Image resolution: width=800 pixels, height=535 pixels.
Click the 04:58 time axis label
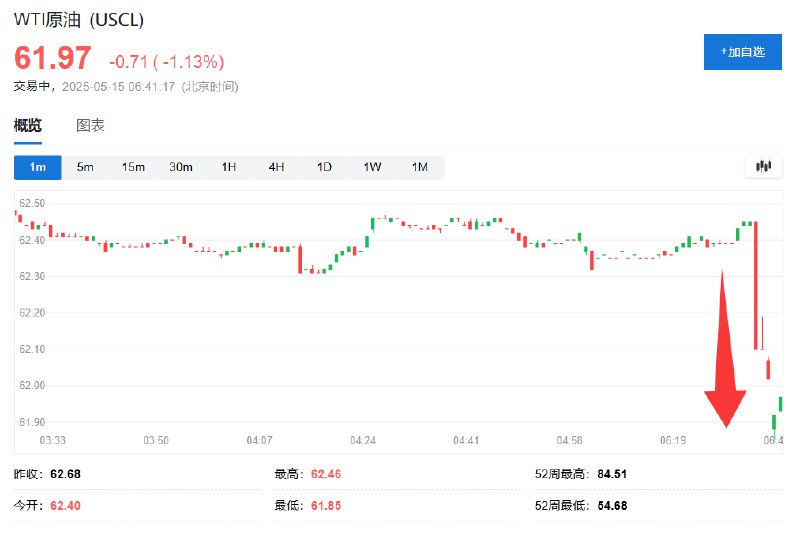[x=569, y=440]
